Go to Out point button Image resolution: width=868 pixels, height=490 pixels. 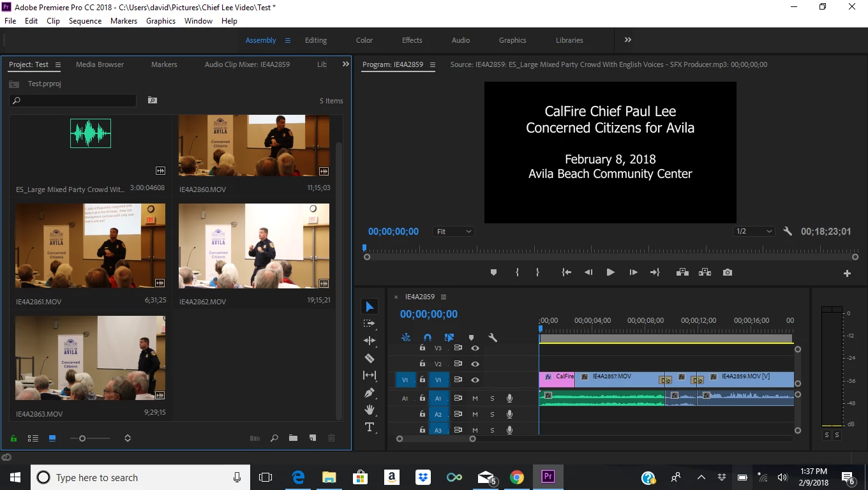coord(655,272)
